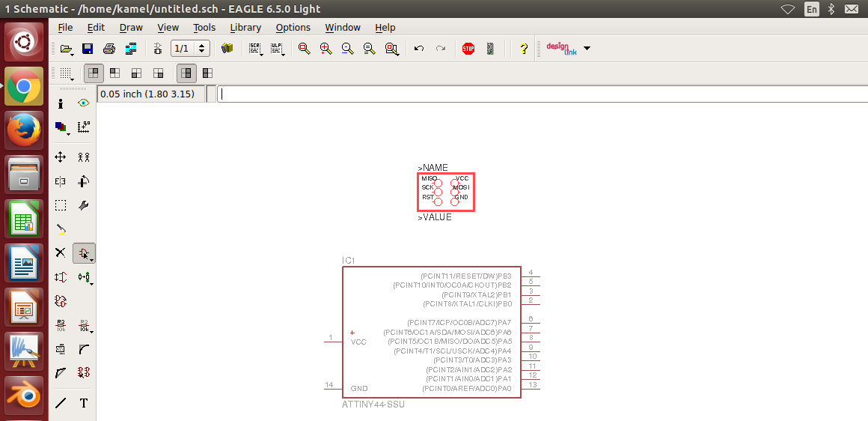Open the SCR script dropdown
The height and width of the screenshot is (421, 868).
tap(255, 49)
